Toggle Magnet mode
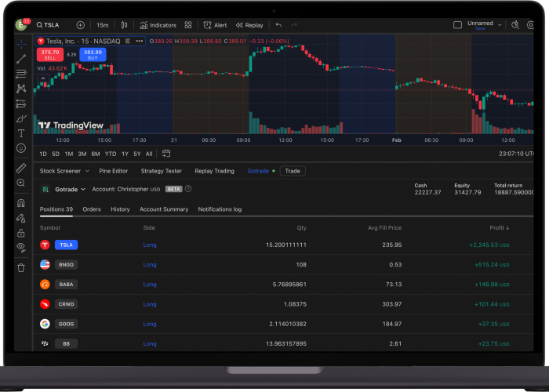 21,203
